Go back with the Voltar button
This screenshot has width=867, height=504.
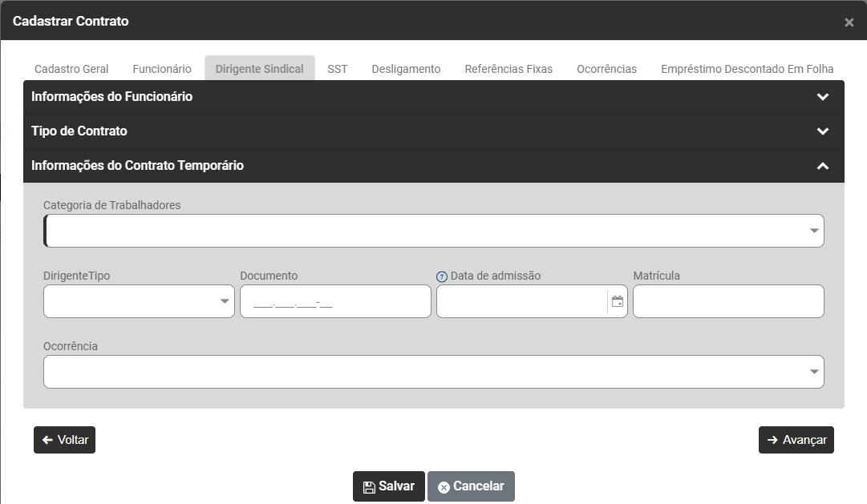point(65,440)
